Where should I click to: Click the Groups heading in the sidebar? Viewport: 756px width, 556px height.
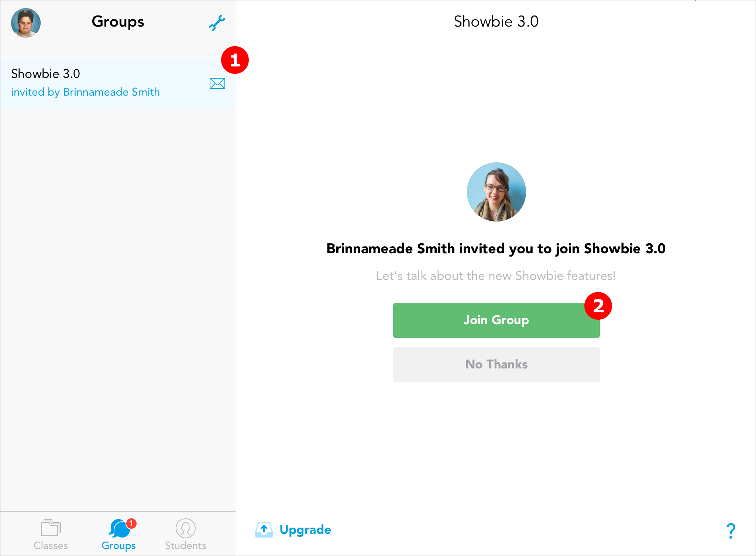(x=118, y=22)
